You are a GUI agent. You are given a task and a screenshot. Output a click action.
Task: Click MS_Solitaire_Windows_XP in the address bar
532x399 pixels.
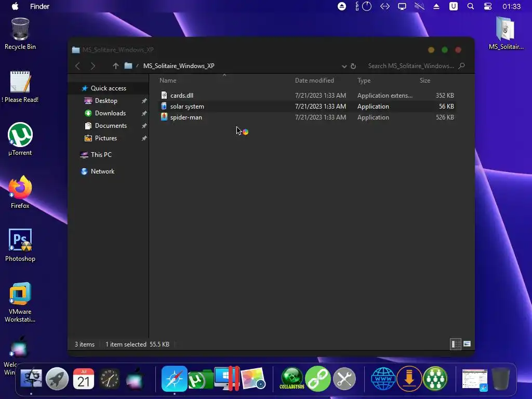tap(179, 66)
